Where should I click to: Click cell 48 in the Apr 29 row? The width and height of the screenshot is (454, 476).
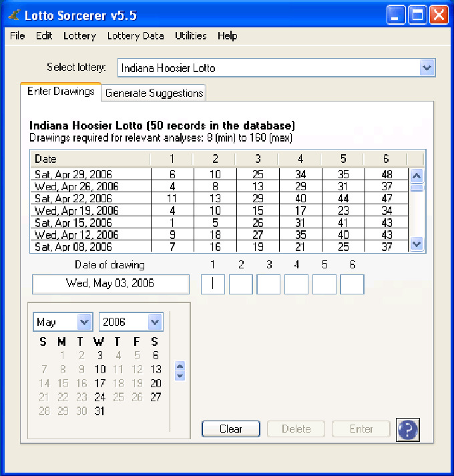coord(387,174)
